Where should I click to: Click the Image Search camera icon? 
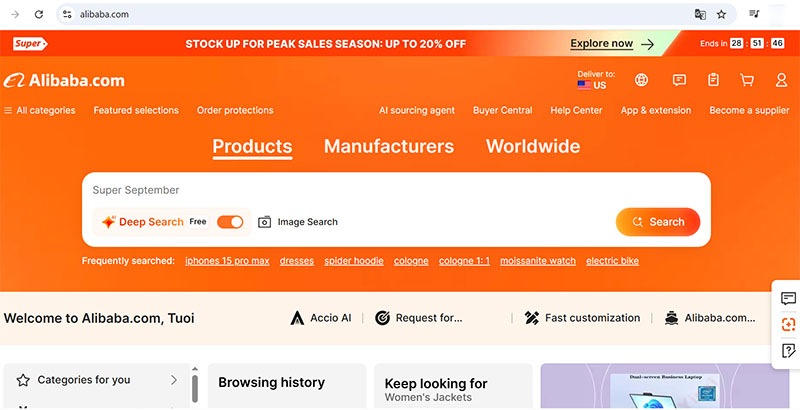265,222
